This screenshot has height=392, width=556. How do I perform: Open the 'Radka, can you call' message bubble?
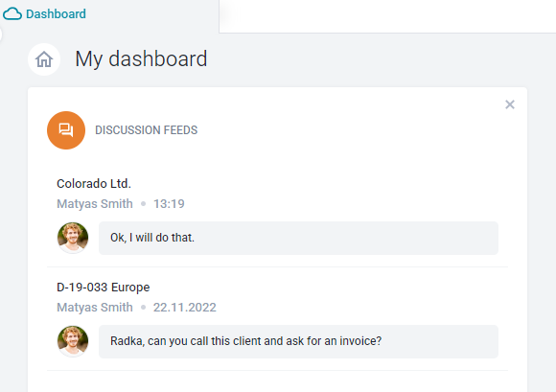(298, 341)
